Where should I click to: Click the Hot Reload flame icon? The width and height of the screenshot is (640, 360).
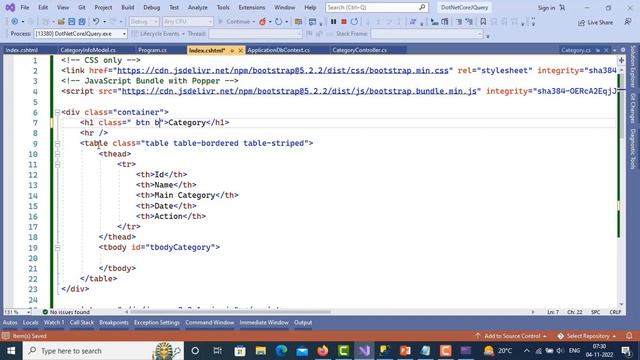tap(262, 22)
